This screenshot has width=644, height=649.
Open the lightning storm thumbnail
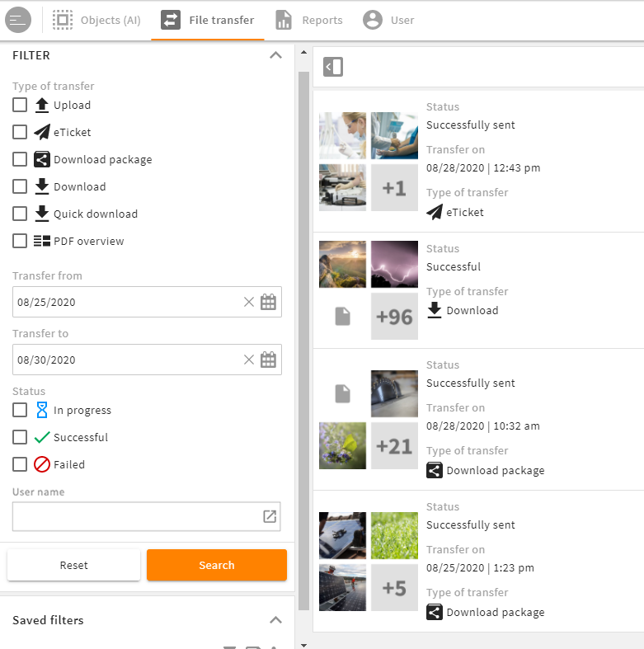tap(394, 264)
